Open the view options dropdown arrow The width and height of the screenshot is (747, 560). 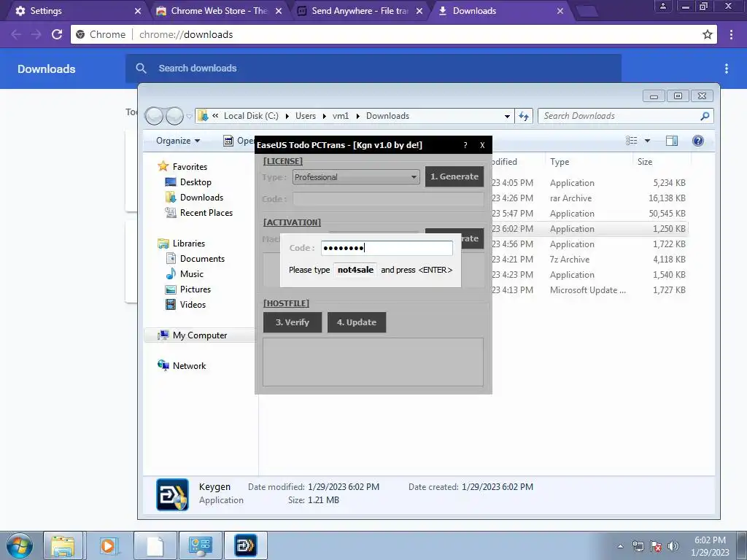pos(648,141)
